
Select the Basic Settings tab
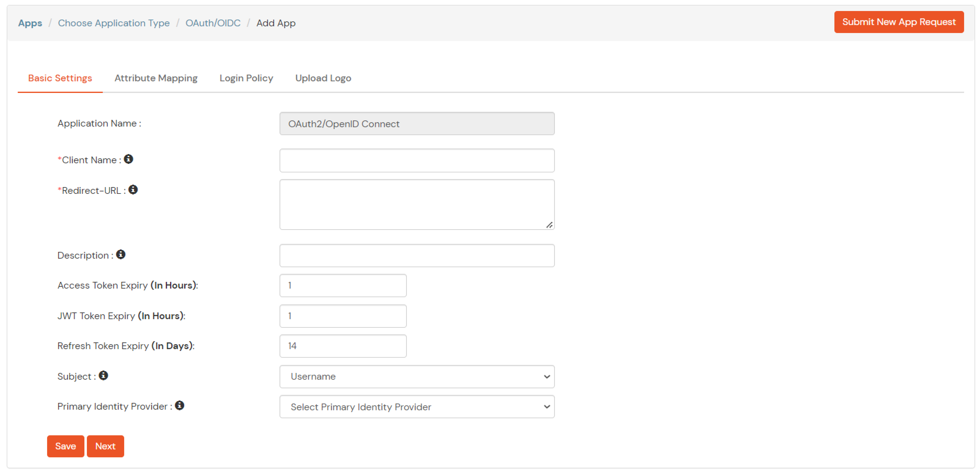60,78
